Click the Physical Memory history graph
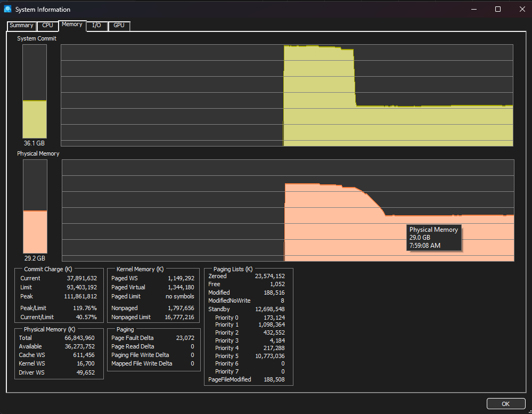Image resolution: width=532 pixels, height=414 pixels. [288, 210]
